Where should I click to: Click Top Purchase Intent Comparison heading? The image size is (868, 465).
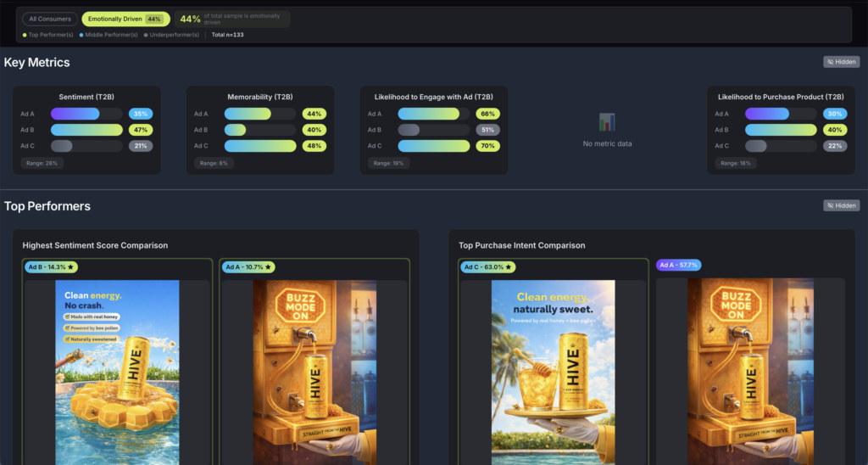tap(521, 245)
